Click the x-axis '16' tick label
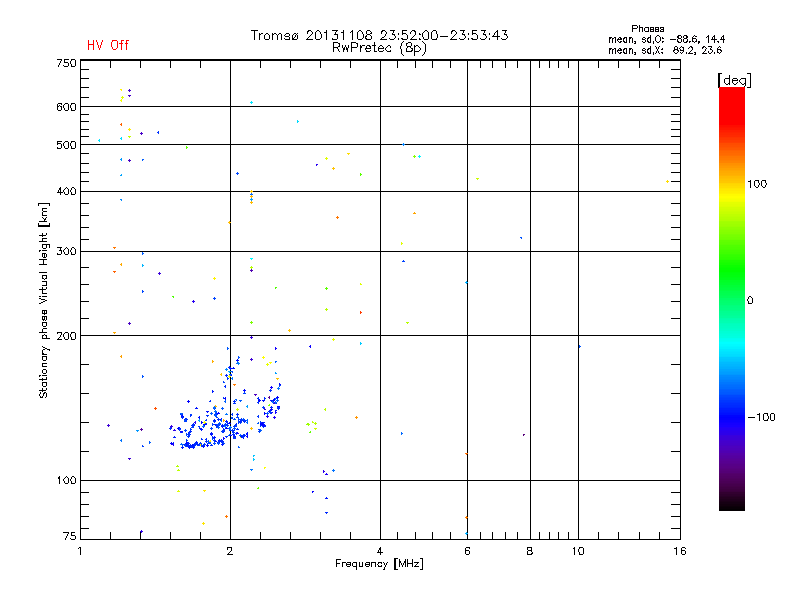Image resolution: width=800 pixels, height=600 pixels. (680, 551)
